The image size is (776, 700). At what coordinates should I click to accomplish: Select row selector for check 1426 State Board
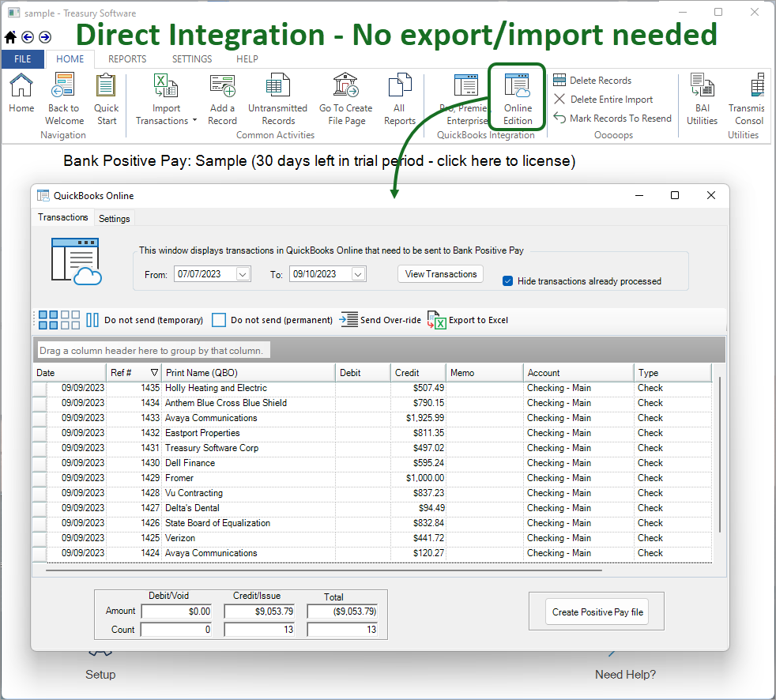click(x=40, y=523)
